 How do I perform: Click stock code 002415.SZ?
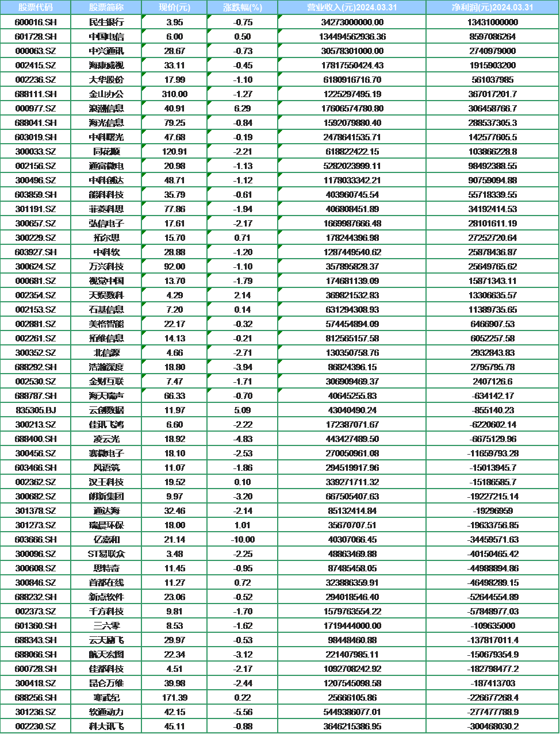click(36, 65)
